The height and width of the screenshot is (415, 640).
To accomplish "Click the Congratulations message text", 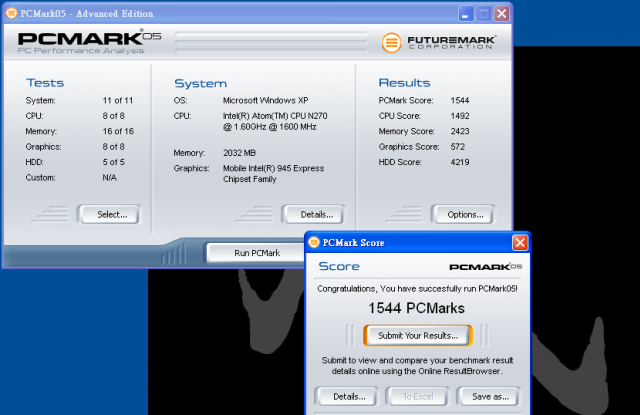I will [417, 289].
